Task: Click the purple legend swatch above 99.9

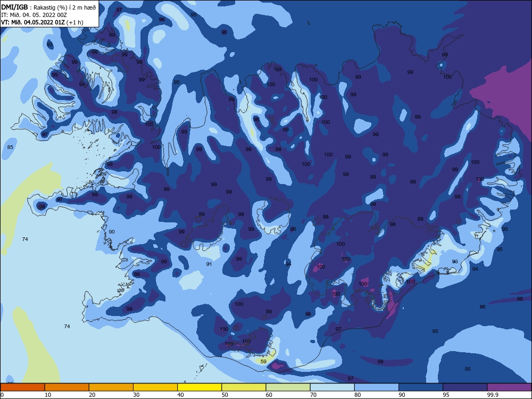Action: coord(509,387)
